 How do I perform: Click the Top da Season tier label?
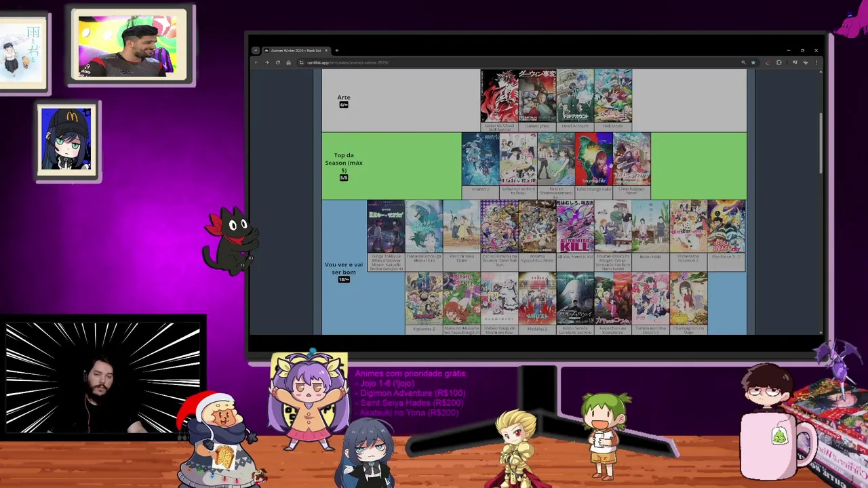[x=344, y=163]
